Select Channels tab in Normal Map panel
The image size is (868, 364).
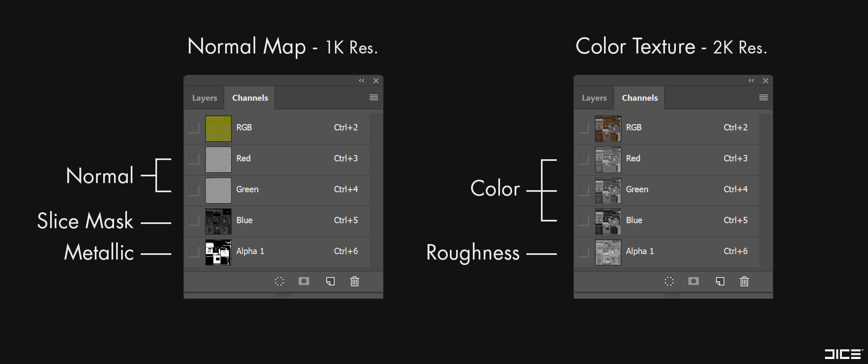[x=250, y=98]
